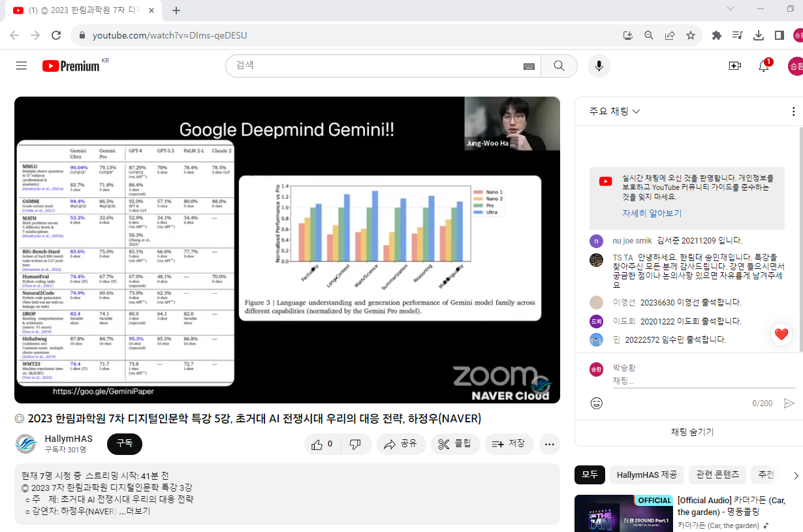Image resolution: width=803 pixels, height=532 pixels.
Task: Select the HallymHAS 제공 filter chip
Action: point(647,475)
